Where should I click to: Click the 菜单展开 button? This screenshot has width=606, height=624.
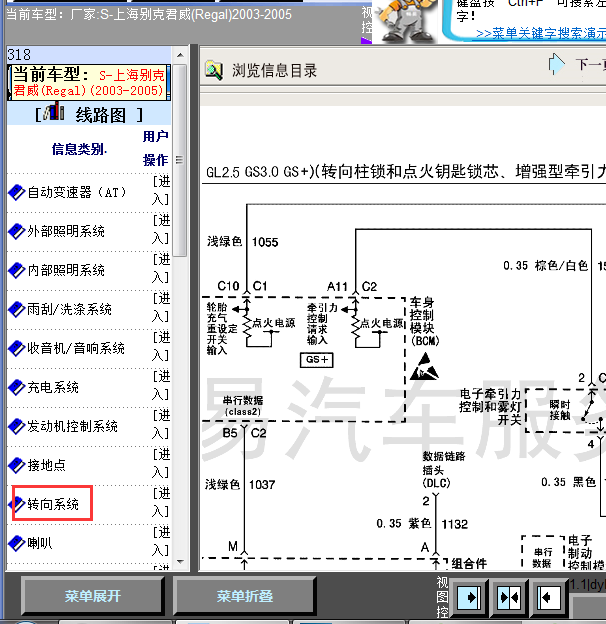click(x=92, y=596)
